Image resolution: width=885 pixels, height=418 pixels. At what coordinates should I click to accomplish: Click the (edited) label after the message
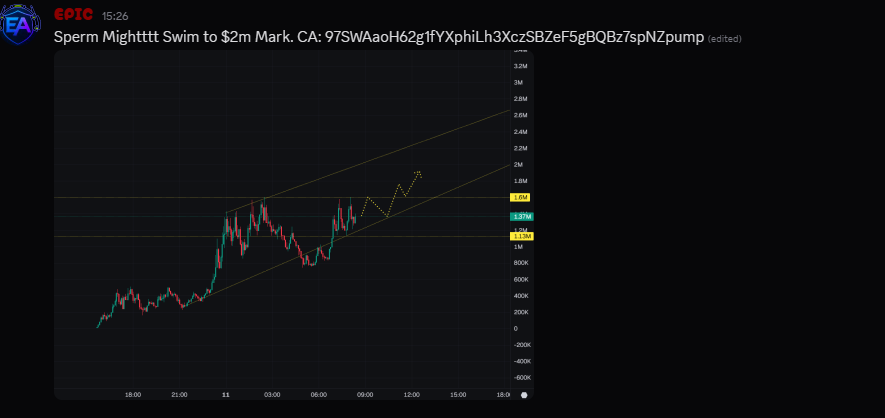(725, 38)
